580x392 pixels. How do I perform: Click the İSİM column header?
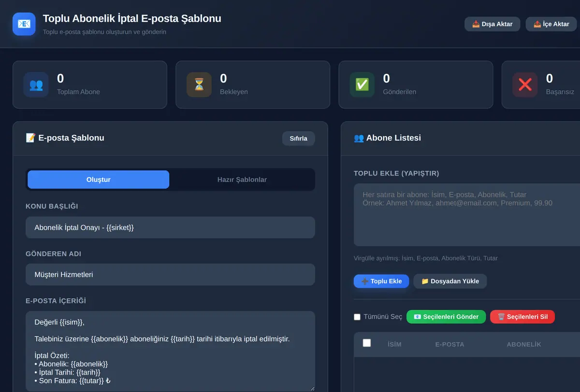click(x=394, y=345)
